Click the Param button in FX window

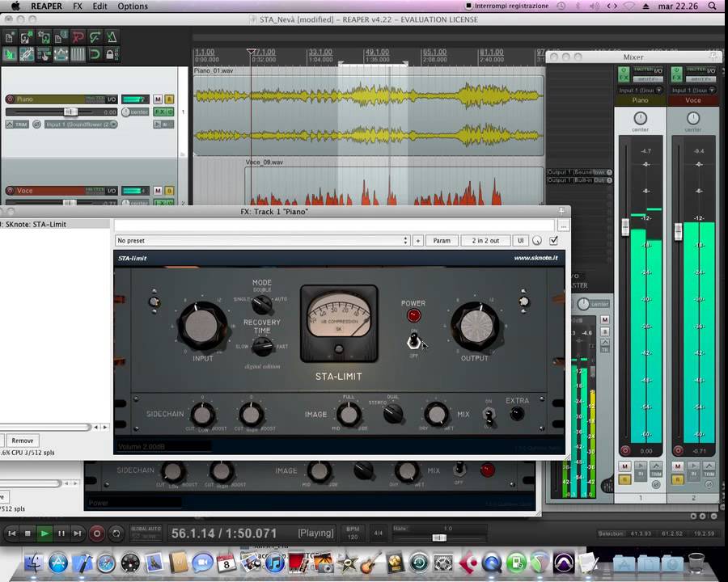[x=442, y=240]
